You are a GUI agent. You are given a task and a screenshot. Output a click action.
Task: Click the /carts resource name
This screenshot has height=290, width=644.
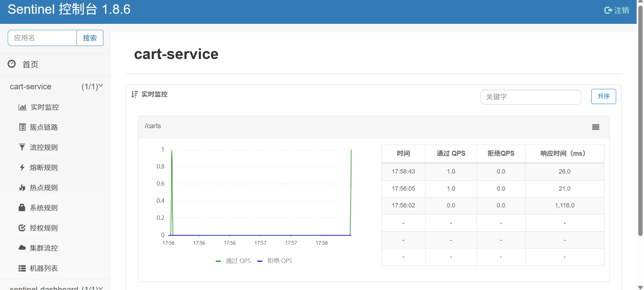pyautogui.click(x=153, y=126)
